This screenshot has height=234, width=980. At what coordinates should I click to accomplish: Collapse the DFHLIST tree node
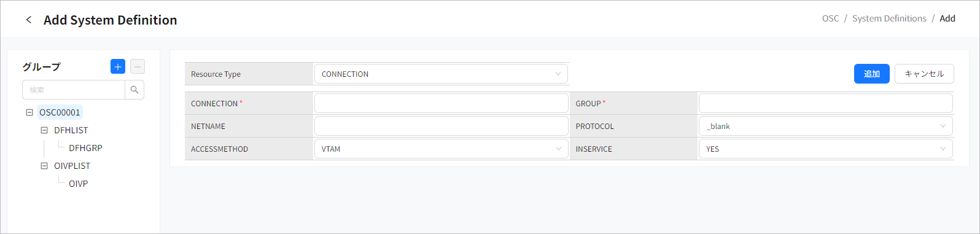click(44, 130)
